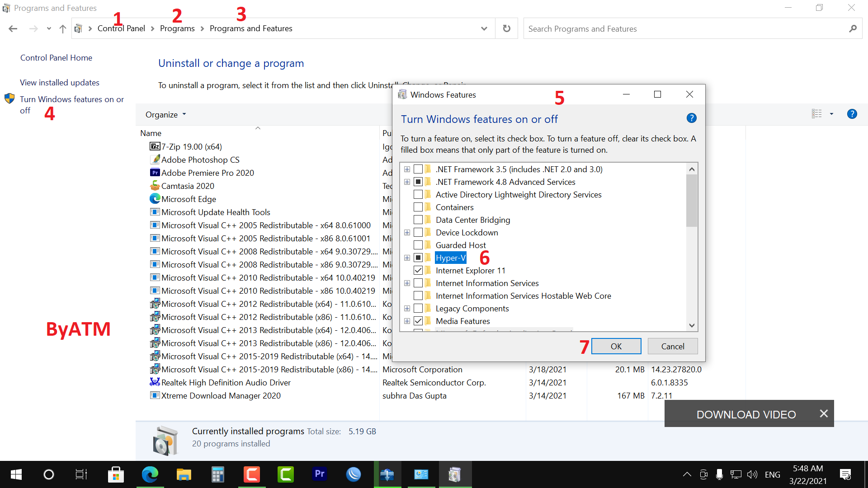Image resolution: width=868 pixels, height=488 pixels.
Task: Expand the Hyper-V tree node
Action: (407, 258)
